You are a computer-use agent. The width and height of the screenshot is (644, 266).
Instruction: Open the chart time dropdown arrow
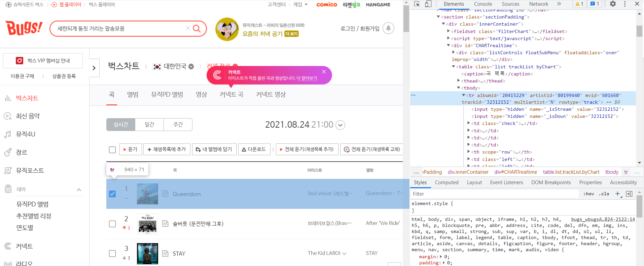(341, 125)
